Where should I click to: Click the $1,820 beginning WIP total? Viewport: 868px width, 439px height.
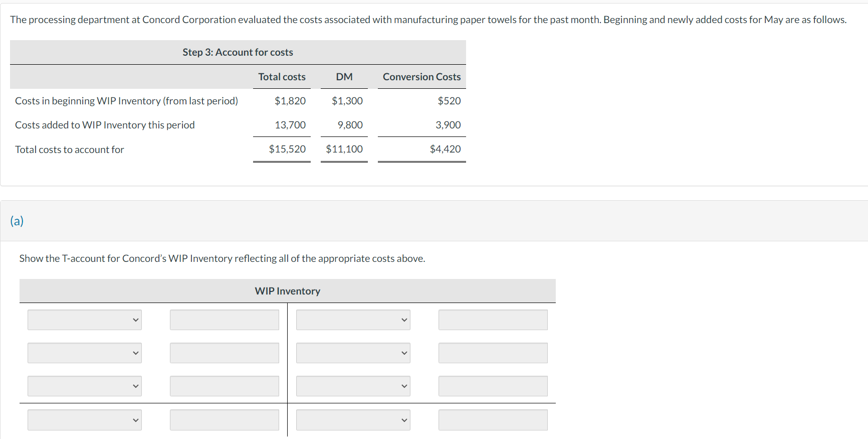pos(290,101)
